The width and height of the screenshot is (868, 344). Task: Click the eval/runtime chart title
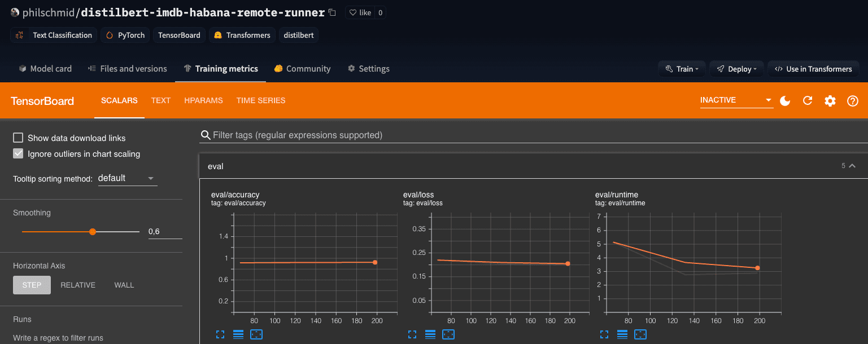[616, 195]
